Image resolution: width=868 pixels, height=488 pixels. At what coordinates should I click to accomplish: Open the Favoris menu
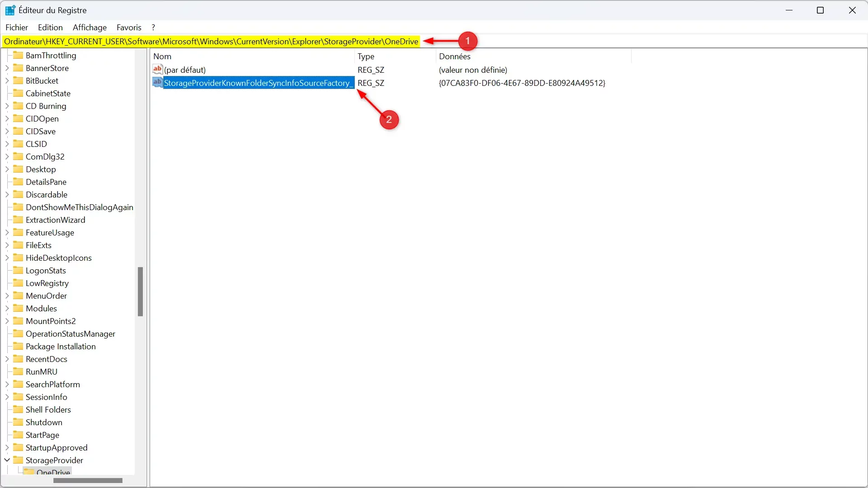129,28
